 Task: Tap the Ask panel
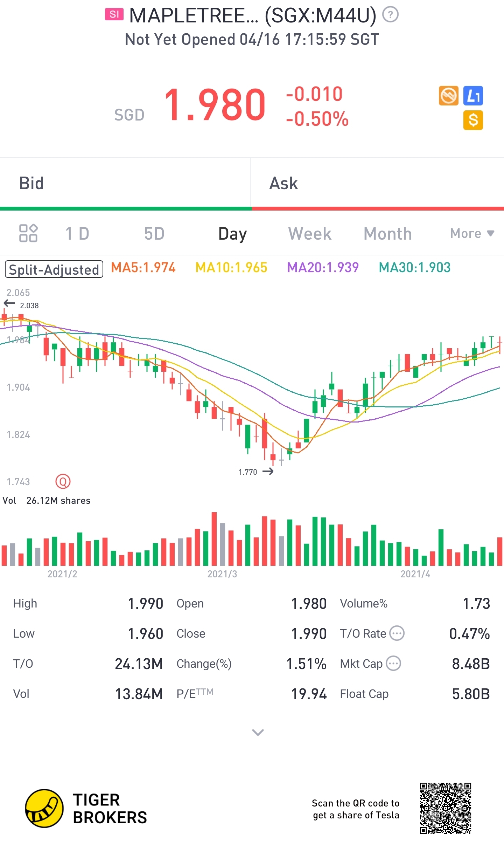tap(378, 183)
